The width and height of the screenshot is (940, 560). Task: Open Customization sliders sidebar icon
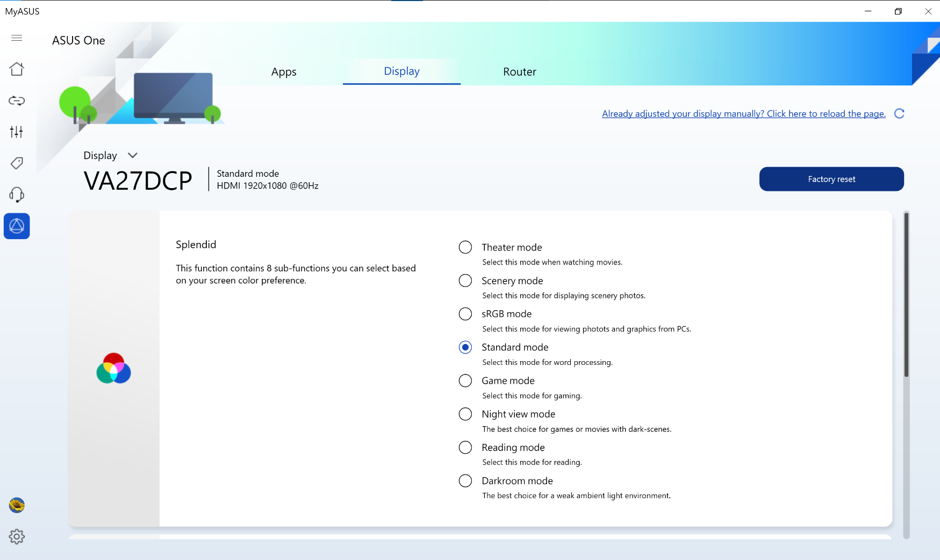tap(17, 132)
